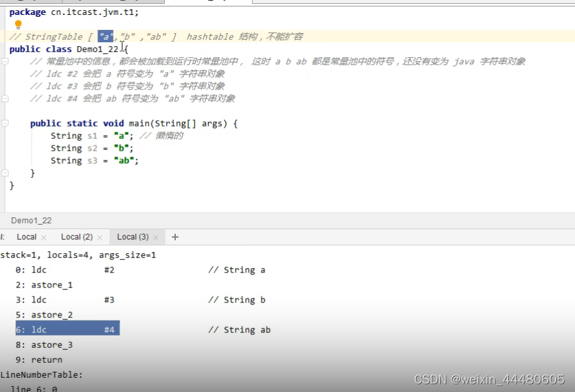The width and height of the screenshot is (575, 392).
Task: Click the "ab" string literal on s3 line
Action: coord(125,160)
